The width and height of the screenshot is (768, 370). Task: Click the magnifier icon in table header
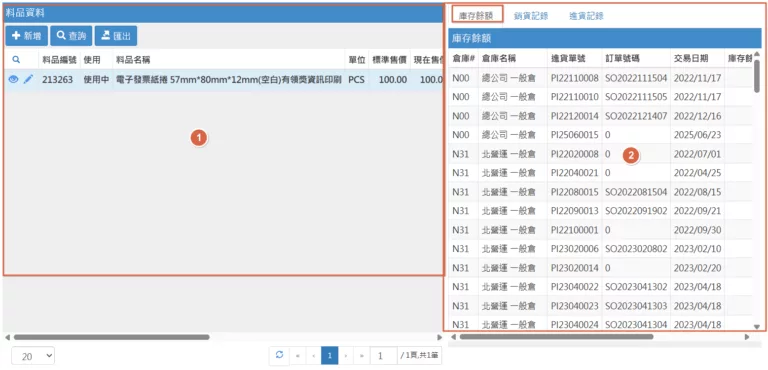coord(16,60)
